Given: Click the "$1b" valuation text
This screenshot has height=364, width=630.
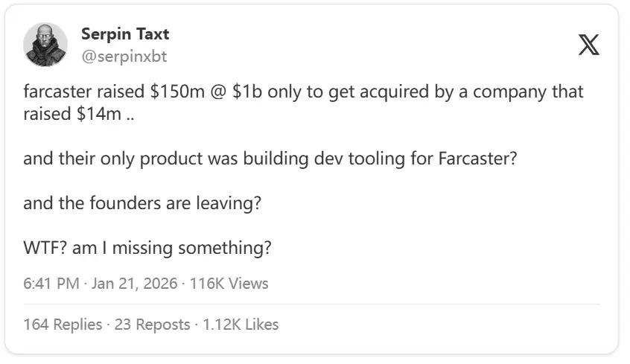Looking at the screenshot, I should pyautogui.click(x=248, y=92).
